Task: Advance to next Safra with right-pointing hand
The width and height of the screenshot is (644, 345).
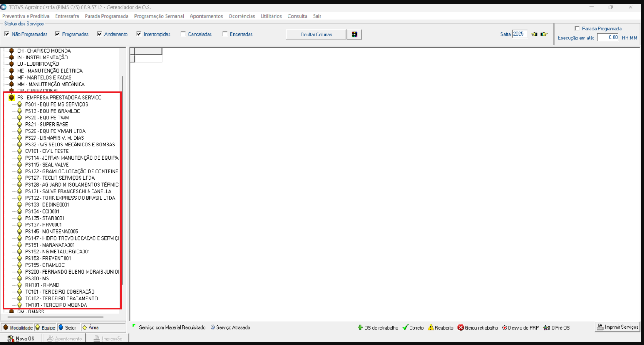Action: [544, 34]
